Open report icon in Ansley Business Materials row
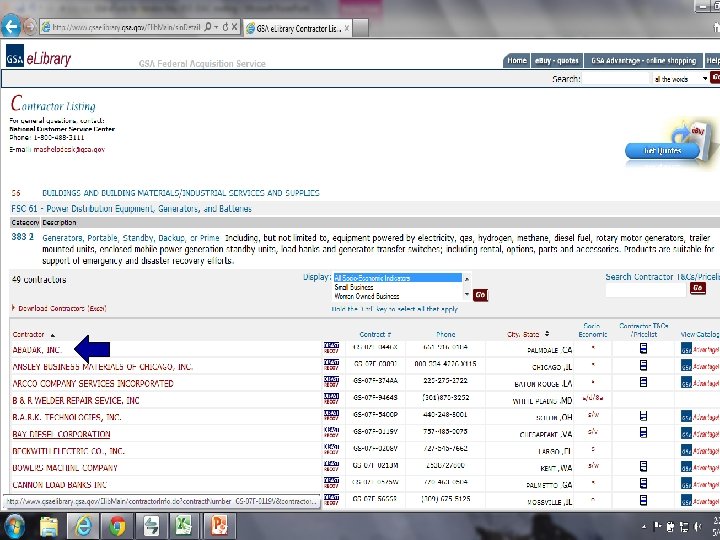 [331, 365]
